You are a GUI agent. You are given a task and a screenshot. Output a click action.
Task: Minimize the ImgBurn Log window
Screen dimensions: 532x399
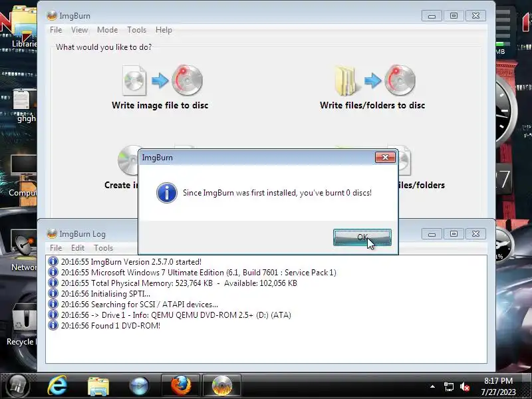[432, 234]
